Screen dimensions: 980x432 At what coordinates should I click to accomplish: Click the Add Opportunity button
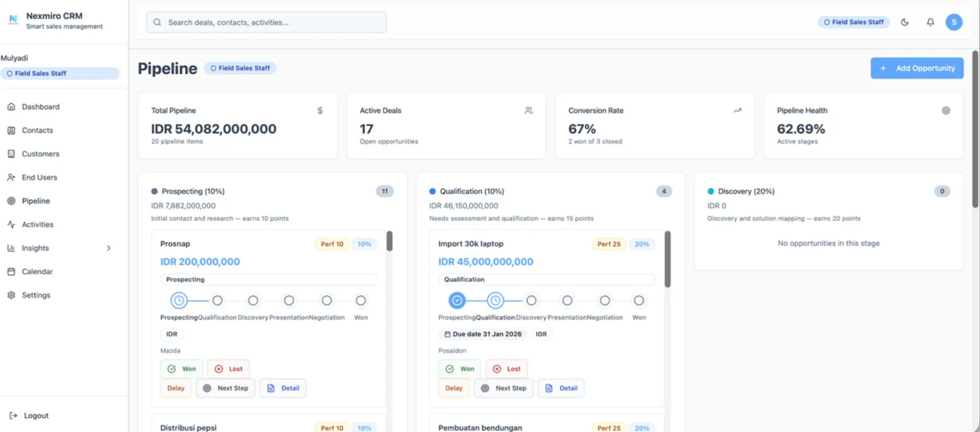[x=916, y=68]
